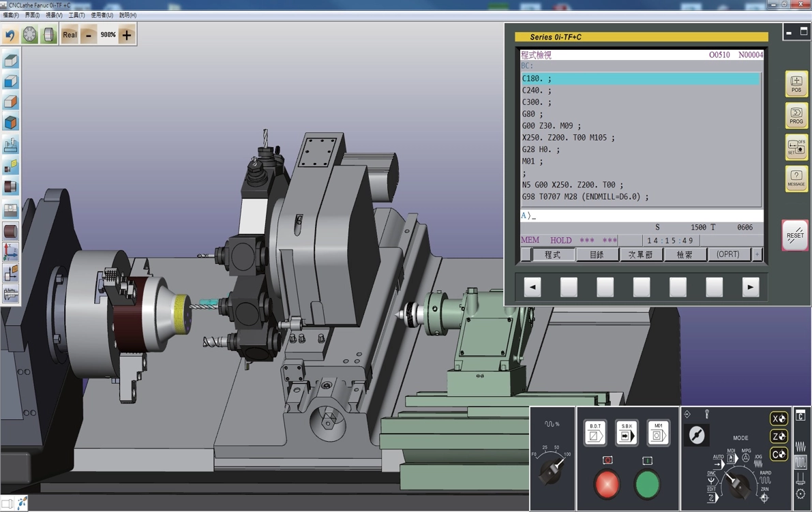The height and width of the screenshot is (512, 812).
Task: Open the machine view icon in left sidebar
Action: pyautogui.click(x=10, y=145)
